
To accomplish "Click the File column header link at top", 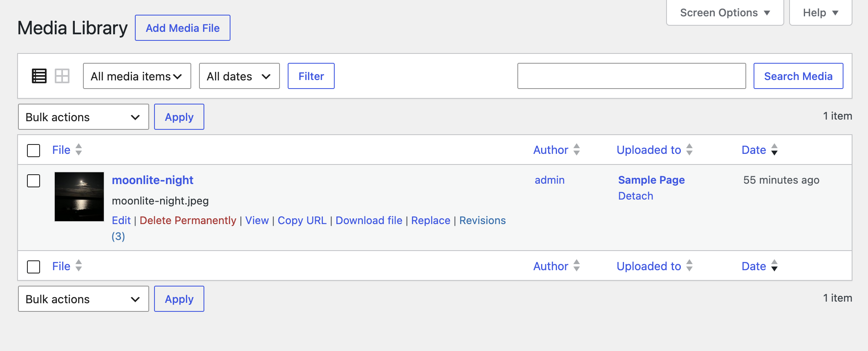I will 61,150.
